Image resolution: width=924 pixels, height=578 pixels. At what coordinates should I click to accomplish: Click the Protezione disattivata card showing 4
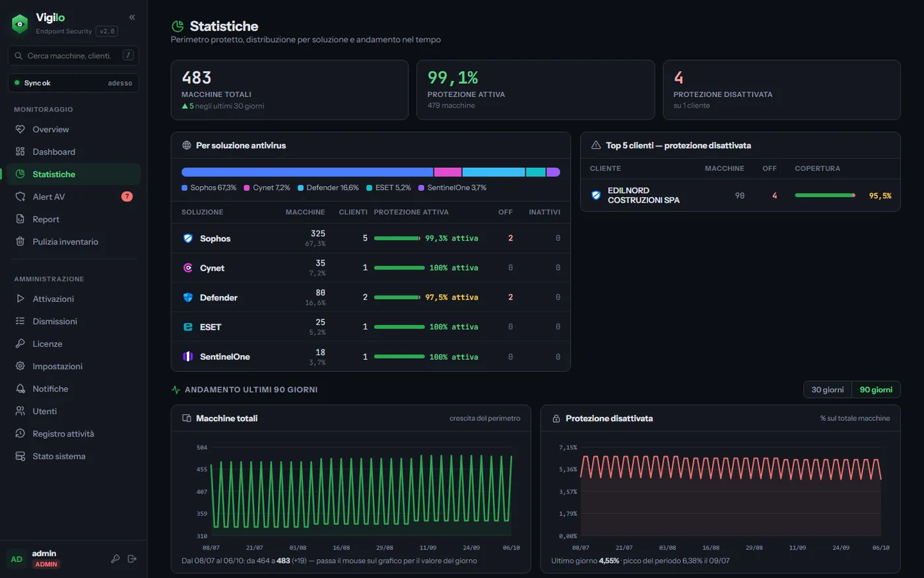point(781,90)
